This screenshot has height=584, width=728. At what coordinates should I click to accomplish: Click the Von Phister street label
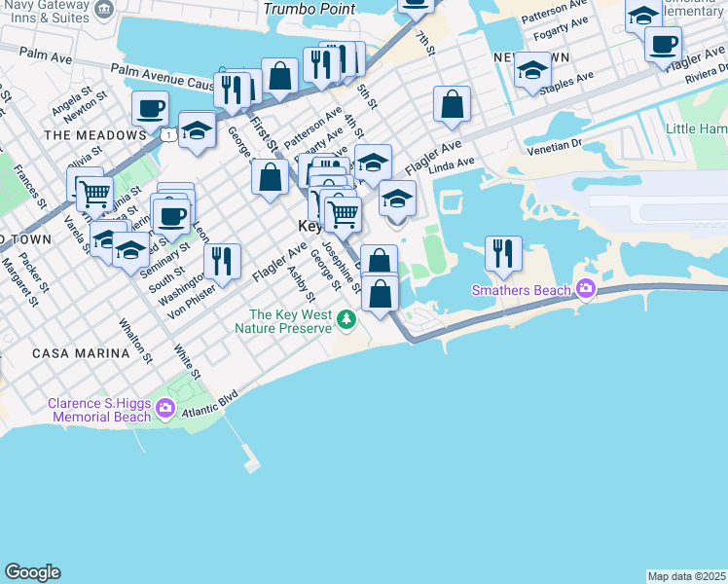click(192, 302)
